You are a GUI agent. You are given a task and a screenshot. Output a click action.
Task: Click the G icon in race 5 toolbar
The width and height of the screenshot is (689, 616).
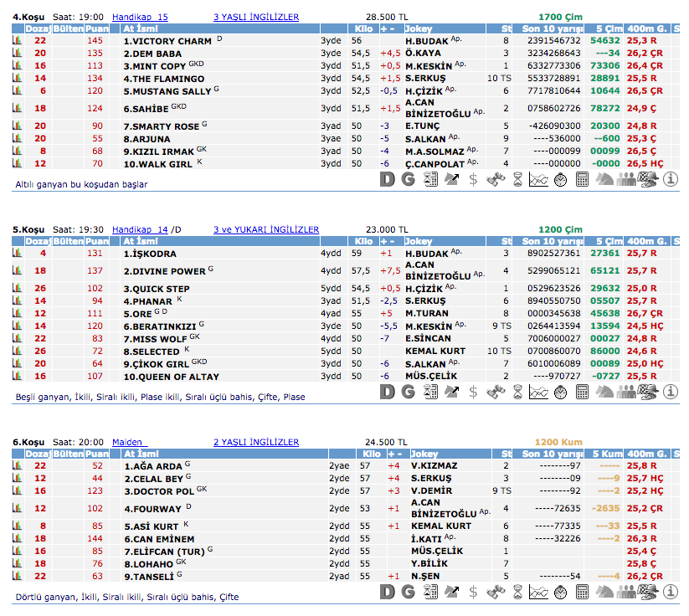(409, 391)
